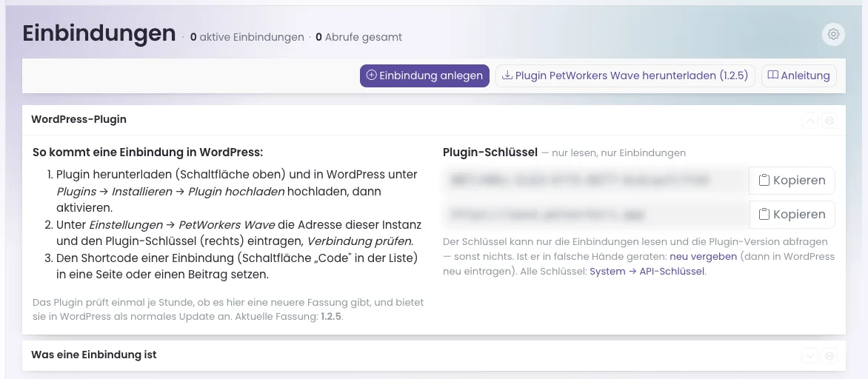This screenshot has width=868, height=379.
Task: Copy the blurred https instance address
Action: 792,215
